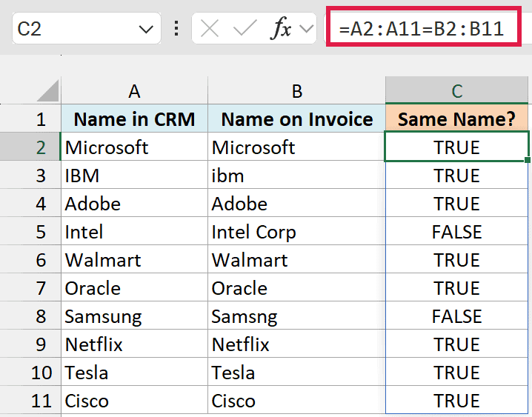Click the Cancel (X) formula icon
The height and width of the screenshot is (417, 532).
click(x=210, y=28)
